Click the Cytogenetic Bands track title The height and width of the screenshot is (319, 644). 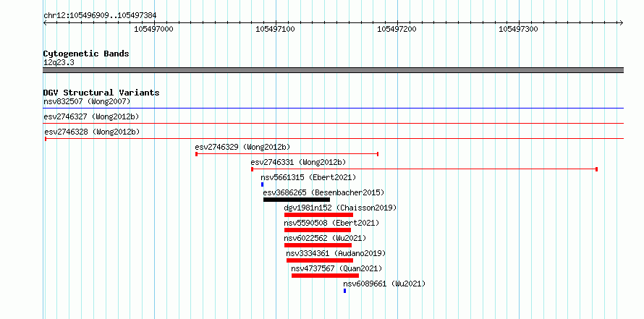86,54
